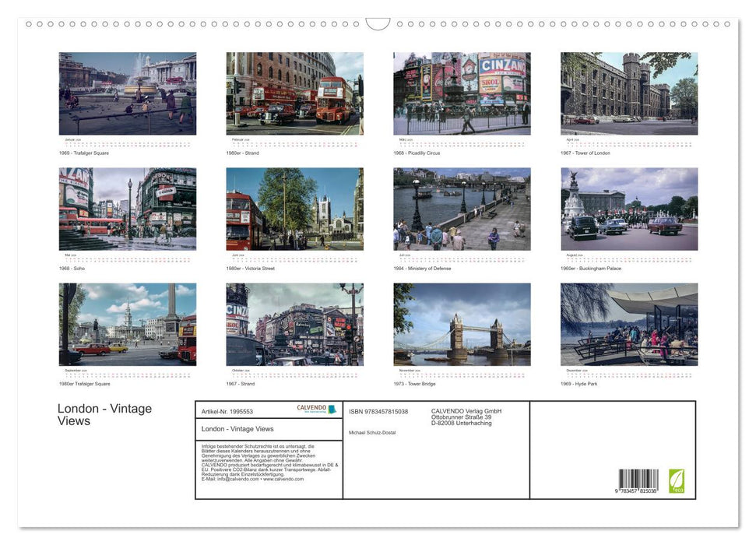
Task: Click the April 1967 Tower of London photo
Action: coord(629,93)
